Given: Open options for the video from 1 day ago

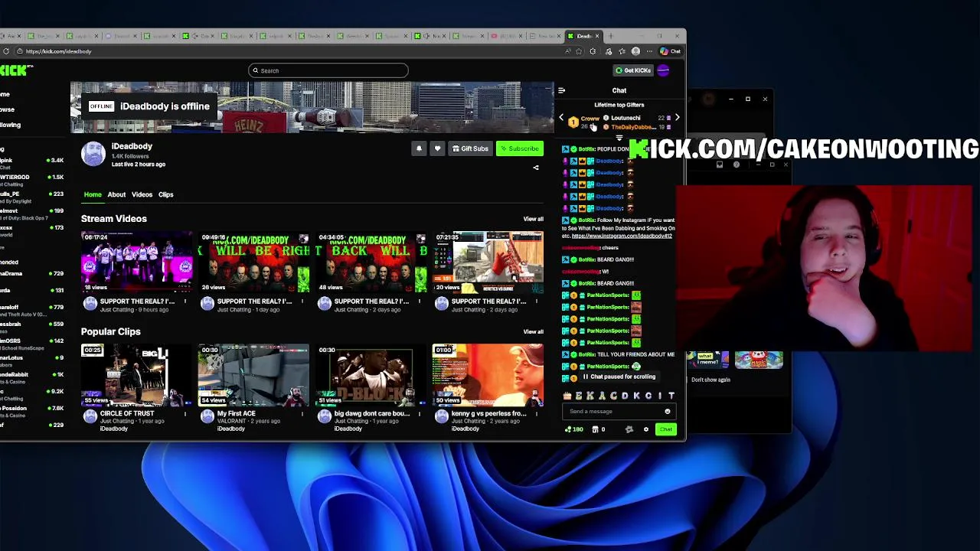Looking at the screenshot, I should [x=302, y=302].
